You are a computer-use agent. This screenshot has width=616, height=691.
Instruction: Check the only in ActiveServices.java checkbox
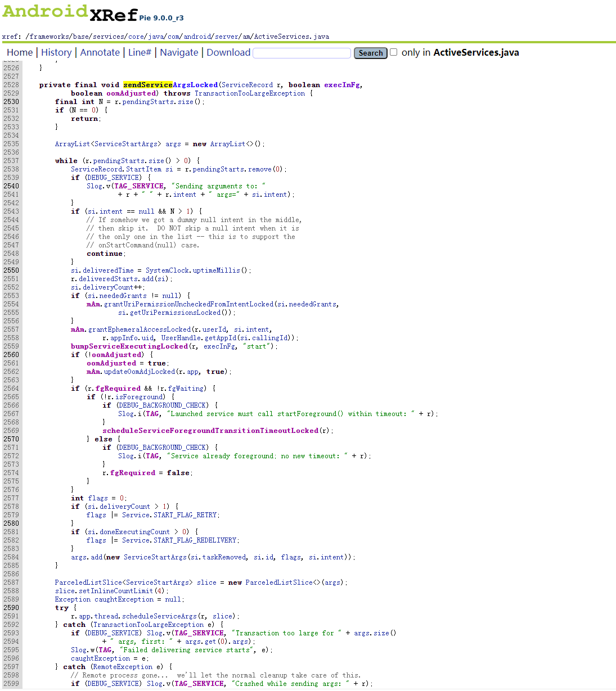(394, 52)
